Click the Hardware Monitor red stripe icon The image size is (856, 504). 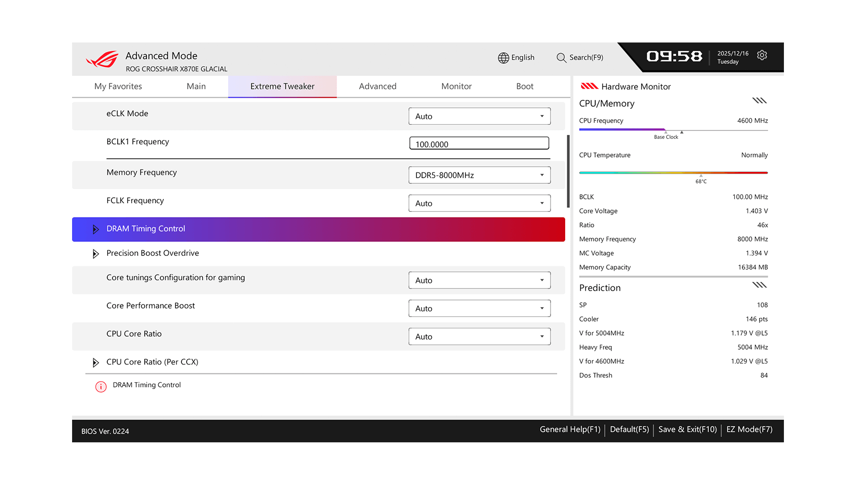coord(589,87)
